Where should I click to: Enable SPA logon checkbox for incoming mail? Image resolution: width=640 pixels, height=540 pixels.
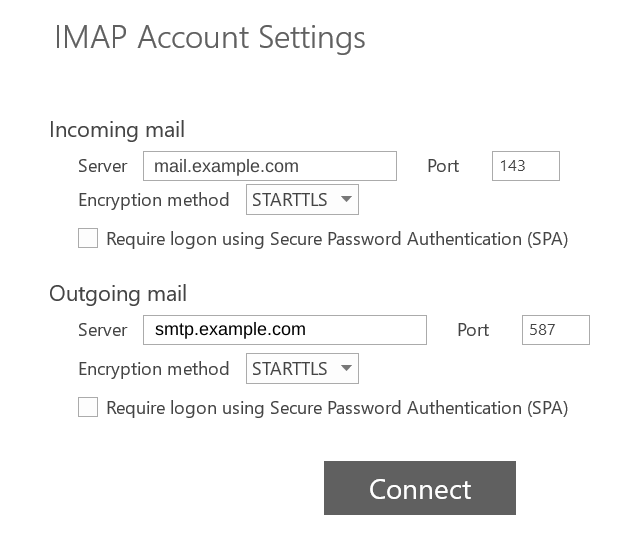[x=88, y=239]
